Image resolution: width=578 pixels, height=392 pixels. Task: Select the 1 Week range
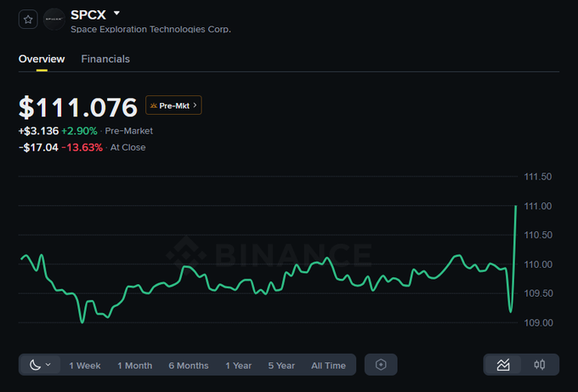pos(85,366)
